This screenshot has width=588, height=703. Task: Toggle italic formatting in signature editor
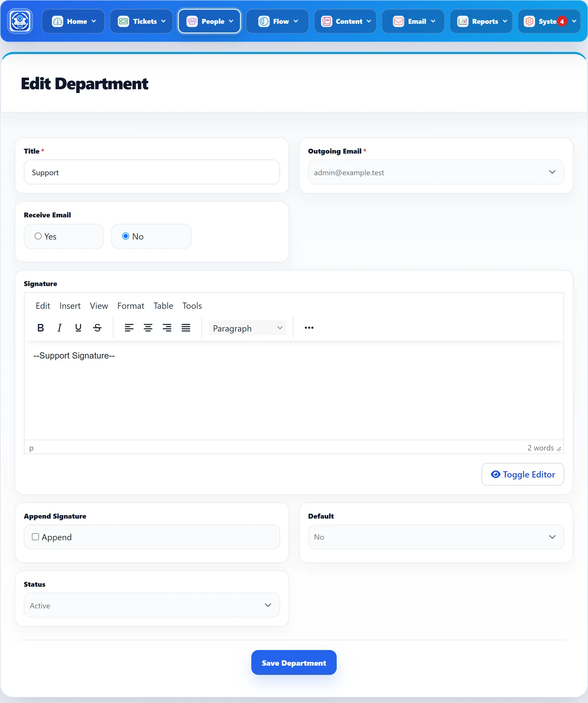59,328
